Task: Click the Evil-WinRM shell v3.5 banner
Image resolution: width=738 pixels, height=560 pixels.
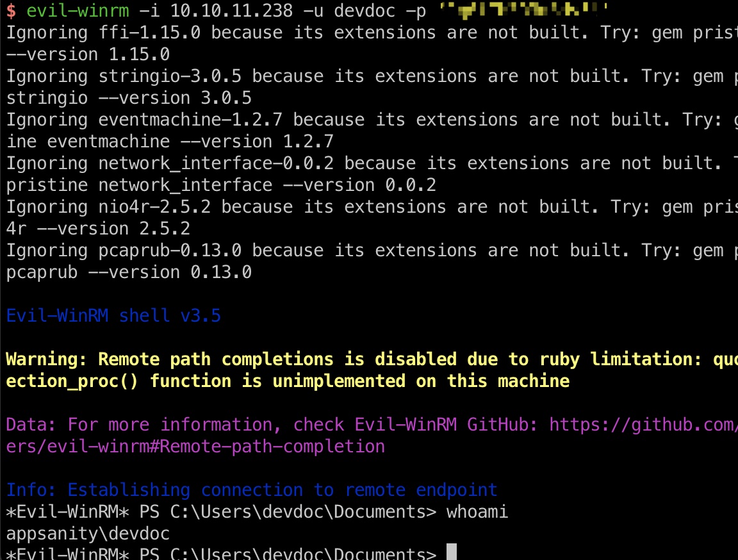Action: (x=113, y=315)
